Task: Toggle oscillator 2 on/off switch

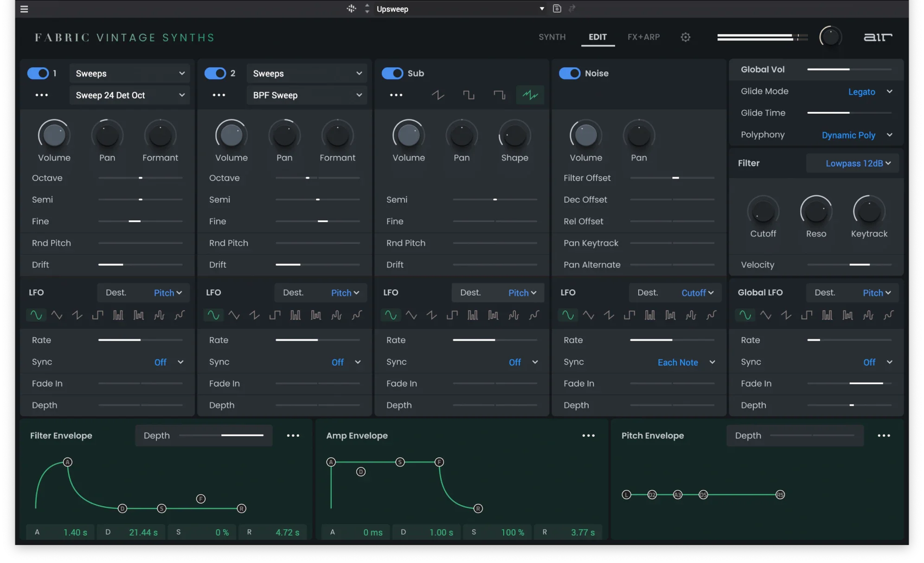Action: pyautogui.click(x=215, y=73)
